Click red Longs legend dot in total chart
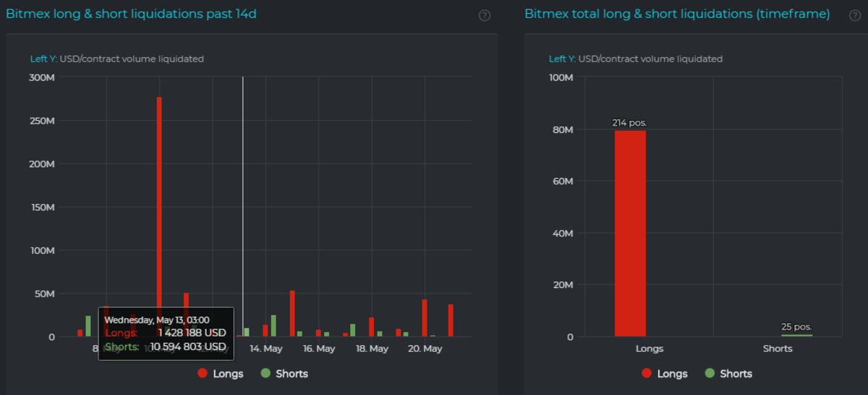 [647, 373]
